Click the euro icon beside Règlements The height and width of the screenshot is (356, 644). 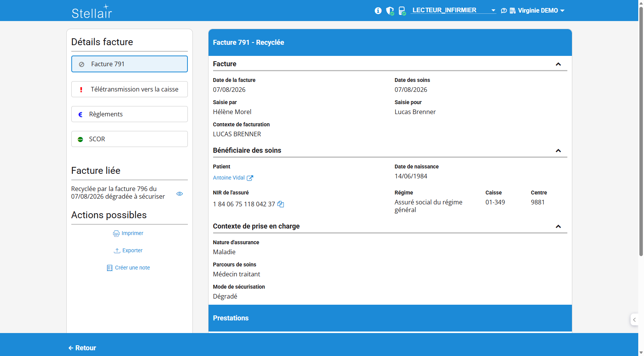pyautogui.click(x=80, y=114)
